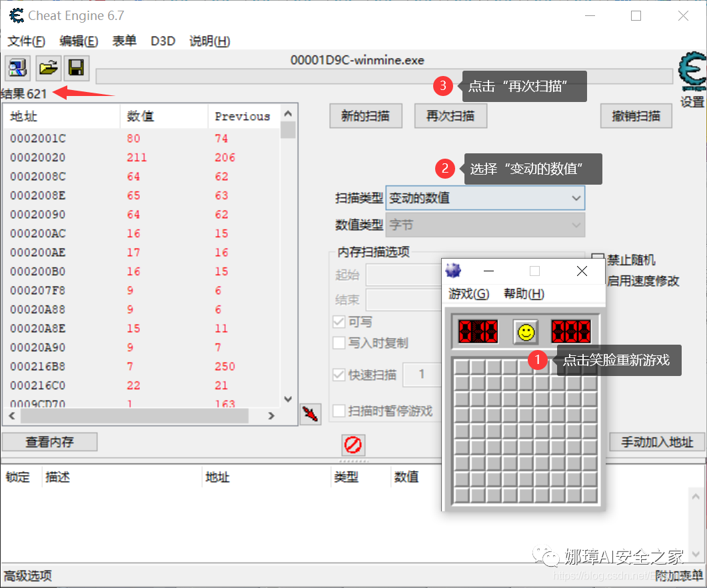Open Cheat Engine settings logo icon
The width and height of the screenshot is (707, 588).
pos(692,72)
